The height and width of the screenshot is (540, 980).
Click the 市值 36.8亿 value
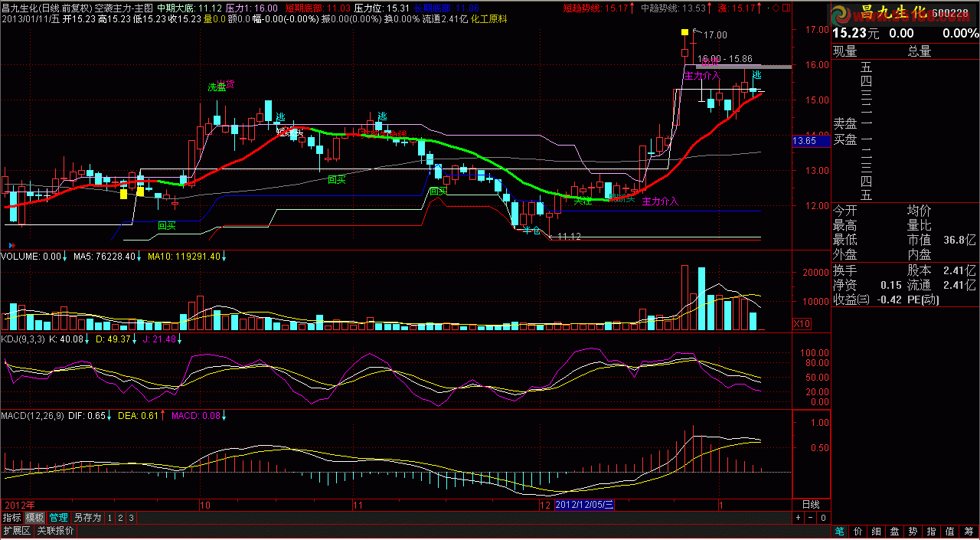tap(942, 240)
